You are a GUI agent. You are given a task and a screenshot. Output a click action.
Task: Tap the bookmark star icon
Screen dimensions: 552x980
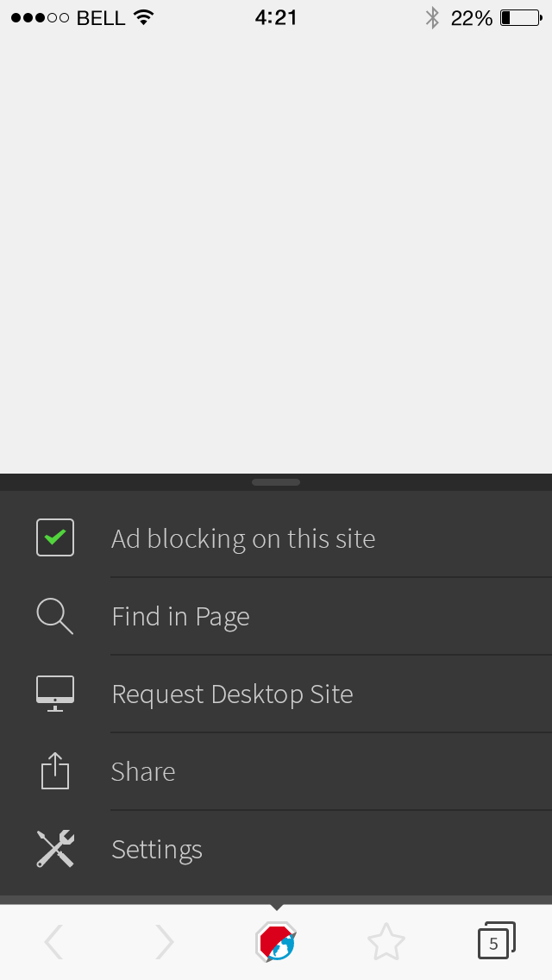point(386,942)
